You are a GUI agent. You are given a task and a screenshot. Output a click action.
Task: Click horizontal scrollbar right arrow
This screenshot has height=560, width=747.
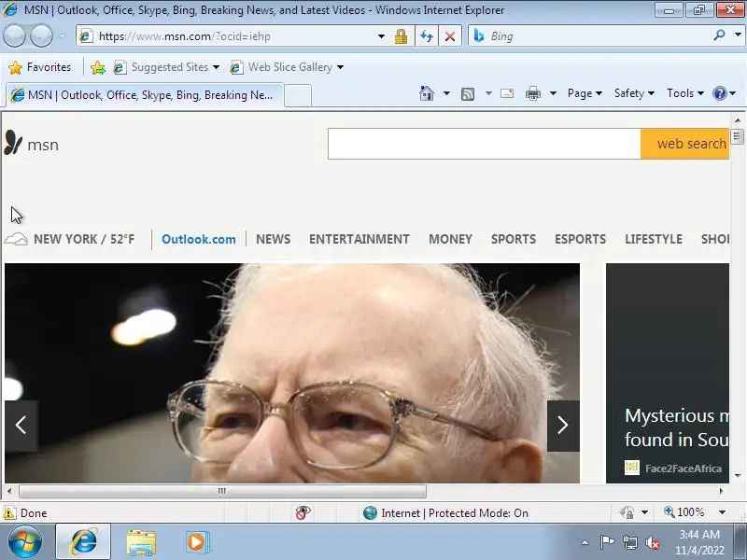tap(721, 491)
